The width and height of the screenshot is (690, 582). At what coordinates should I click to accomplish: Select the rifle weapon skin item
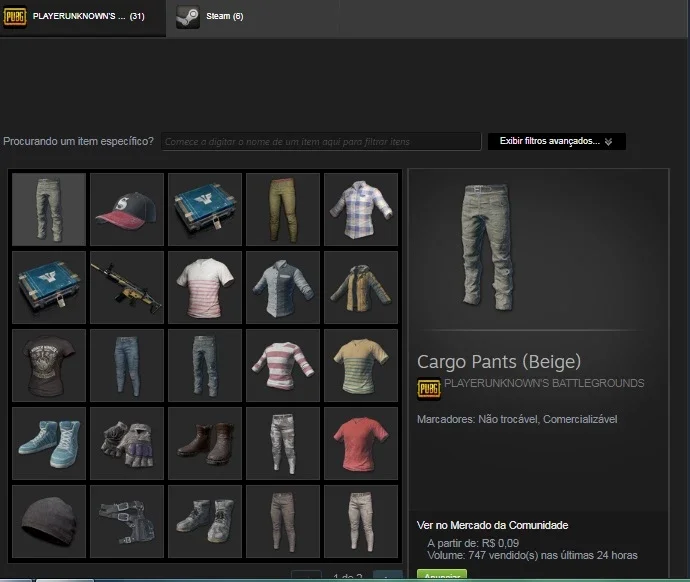tap(127, 287)
